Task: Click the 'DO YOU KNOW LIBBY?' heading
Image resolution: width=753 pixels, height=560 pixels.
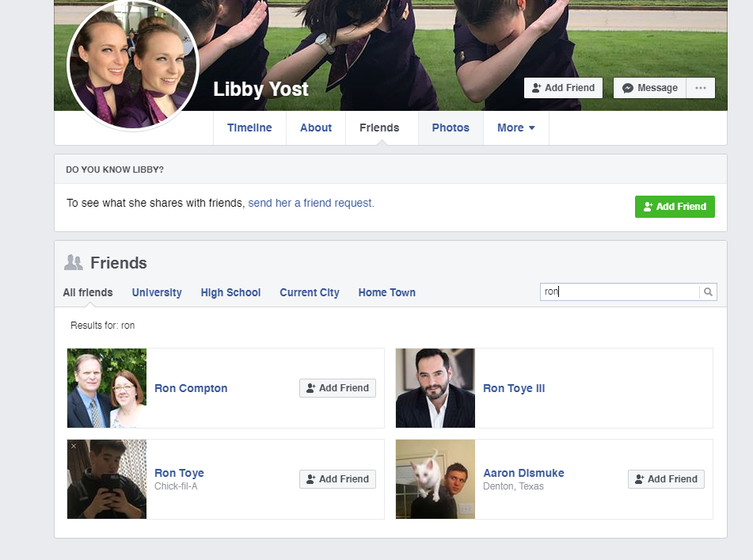Action: click(x=115, y=170)
